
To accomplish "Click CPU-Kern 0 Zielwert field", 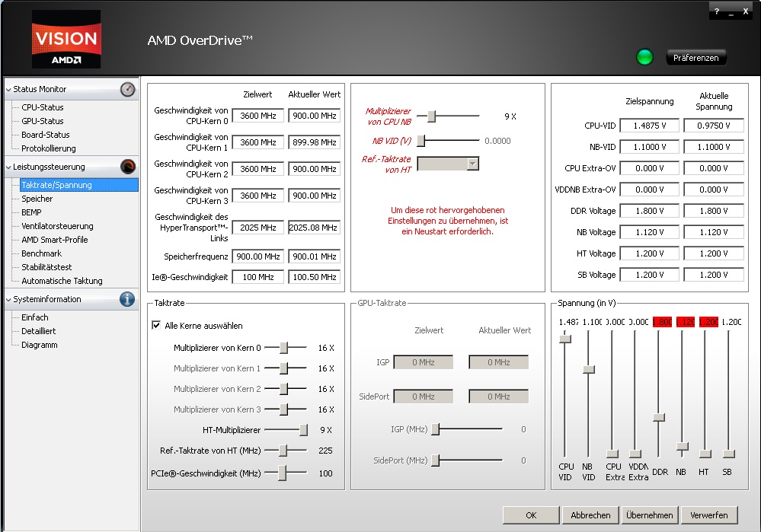I will click(257, 116).
